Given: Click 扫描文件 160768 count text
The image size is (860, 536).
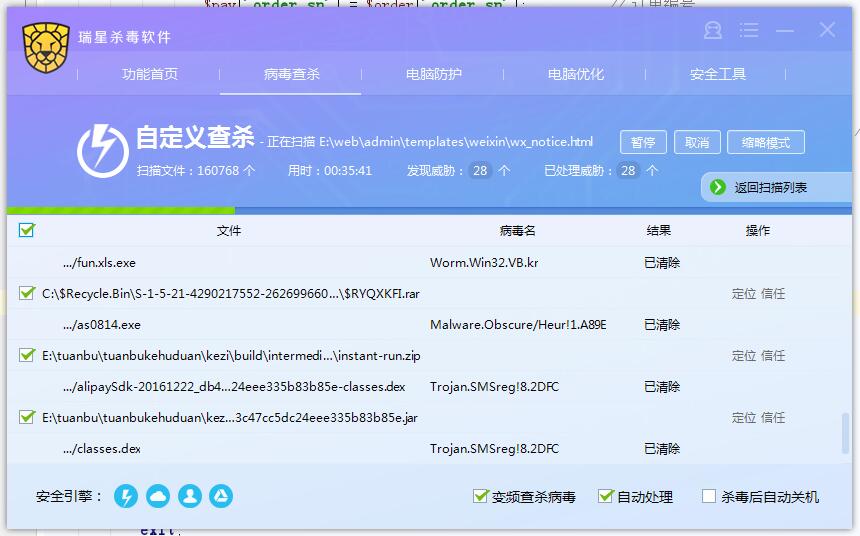Looking at the screenshot, I should point(196,171).
